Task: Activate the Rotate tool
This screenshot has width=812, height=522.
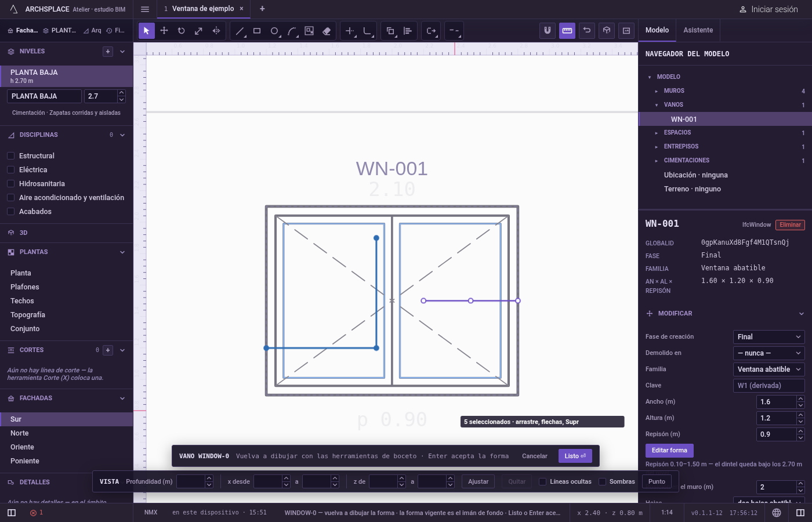Action: (x=182, y=31)
